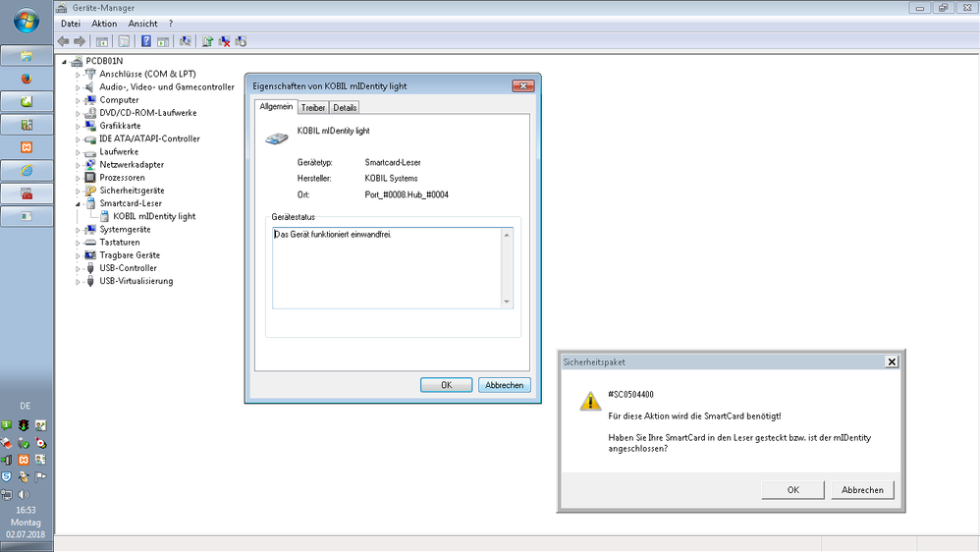This screenshot has height=552, width=980.
Task: Open the ? help menu
Action: (171, 24)
